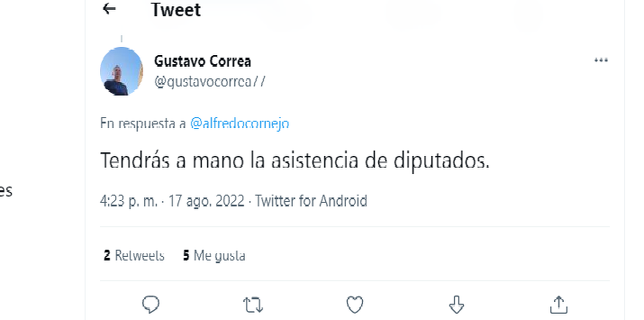
Task: Open the more options three-dot menu
Action: point(601,60)
